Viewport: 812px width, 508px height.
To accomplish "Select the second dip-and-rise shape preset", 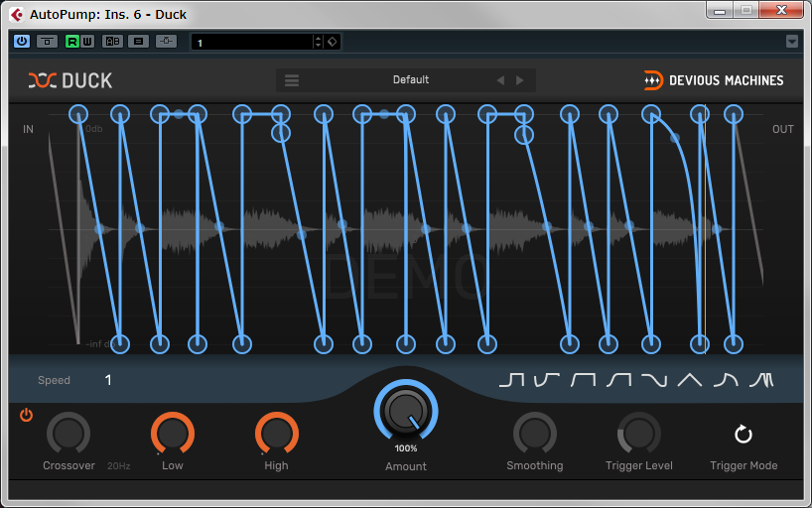I will [x=547, y=380].
